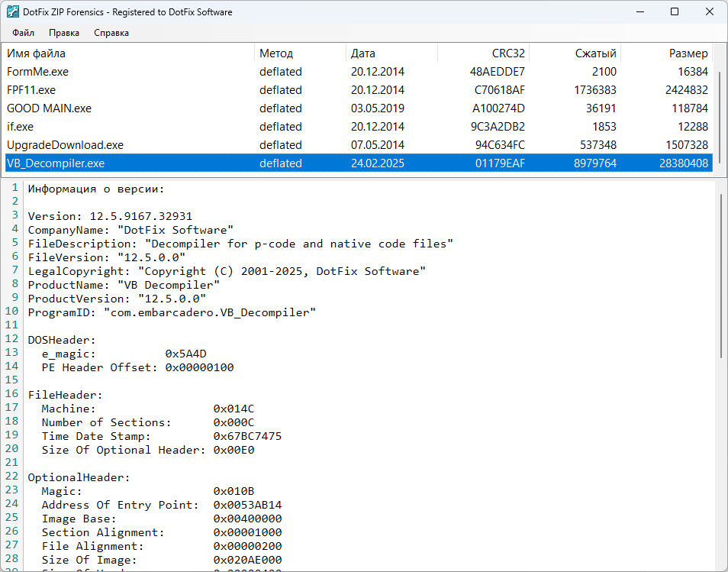This screenshot has width=728, height=572.
Task: Click the CRC32 value 01179EAF
Action: point(500,163)
